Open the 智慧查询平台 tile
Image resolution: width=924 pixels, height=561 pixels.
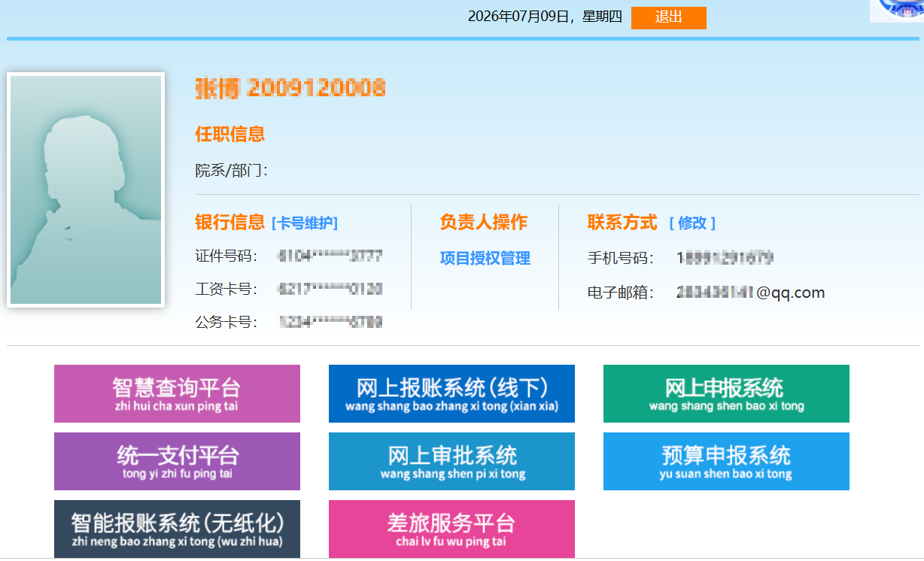(177, 394)
